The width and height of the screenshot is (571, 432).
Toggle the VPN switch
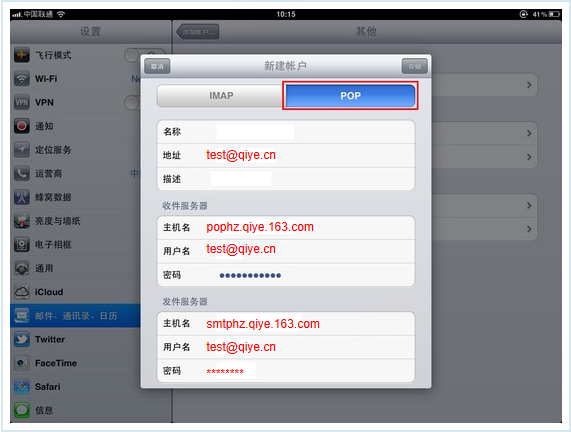pos(132,102)
